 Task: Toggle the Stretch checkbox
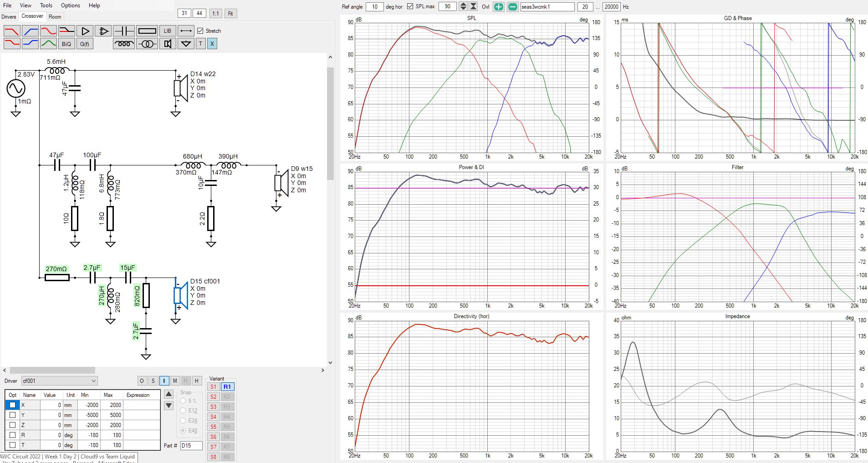[200, 31]
